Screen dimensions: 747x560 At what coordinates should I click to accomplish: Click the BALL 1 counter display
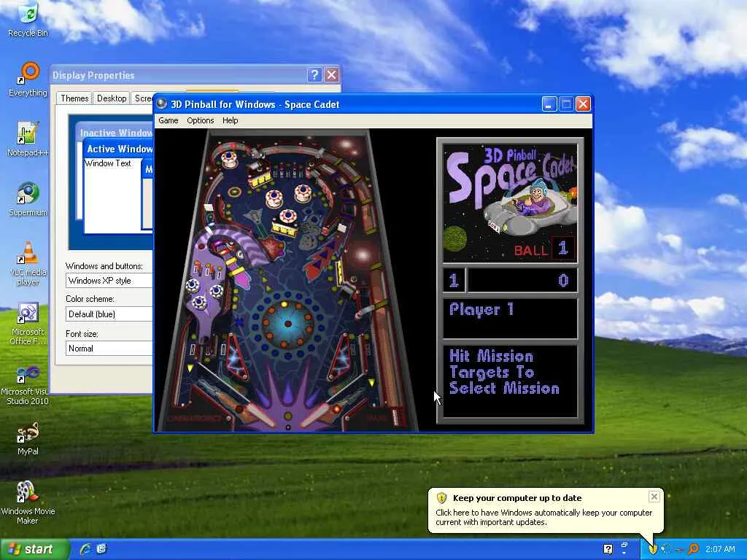tap(544, 249)
